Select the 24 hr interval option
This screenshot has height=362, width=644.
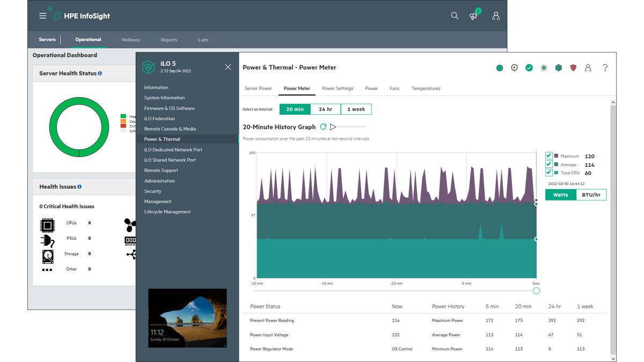pyautogui.click(x=326, y=109)
